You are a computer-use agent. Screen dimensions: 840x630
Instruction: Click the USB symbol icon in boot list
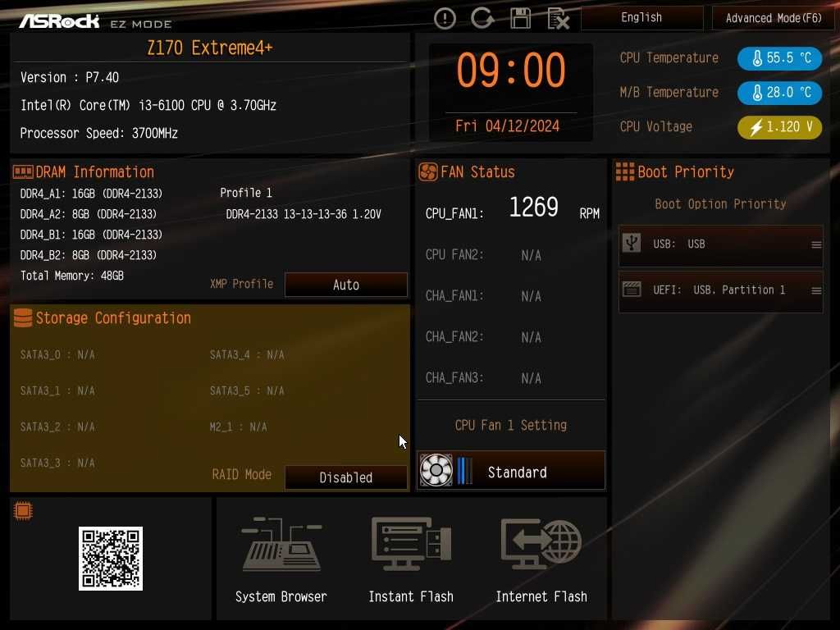(632, 243)
